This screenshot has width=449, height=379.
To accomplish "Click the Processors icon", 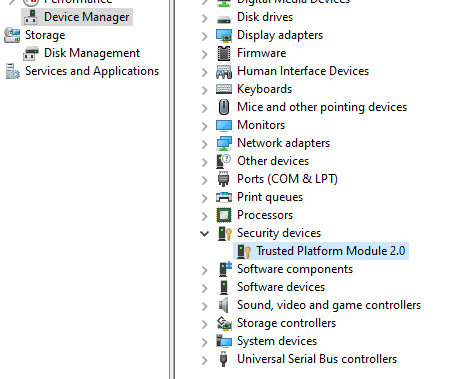I will tap(224, 215).
